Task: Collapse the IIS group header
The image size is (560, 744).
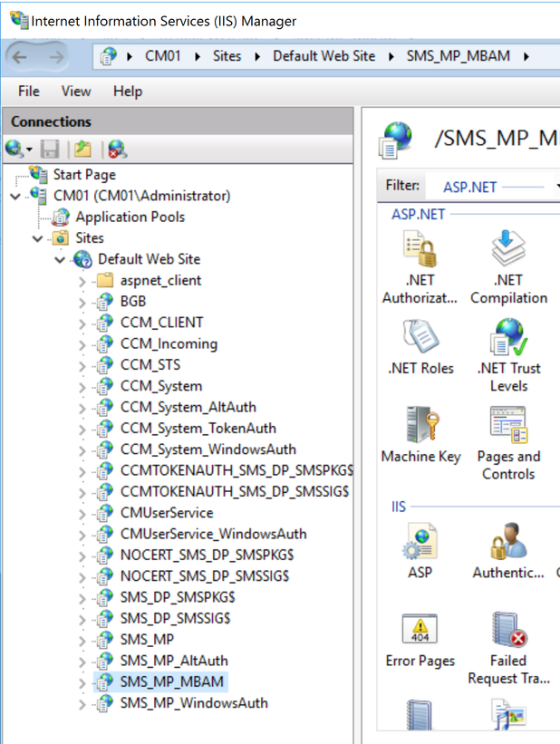Action: click(x=399, y=507)
